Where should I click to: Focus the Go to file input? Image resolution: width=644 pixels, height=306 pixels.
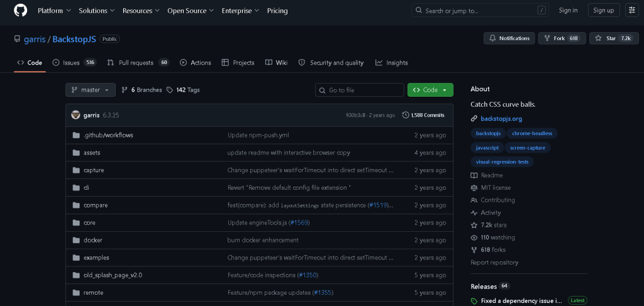359,90
